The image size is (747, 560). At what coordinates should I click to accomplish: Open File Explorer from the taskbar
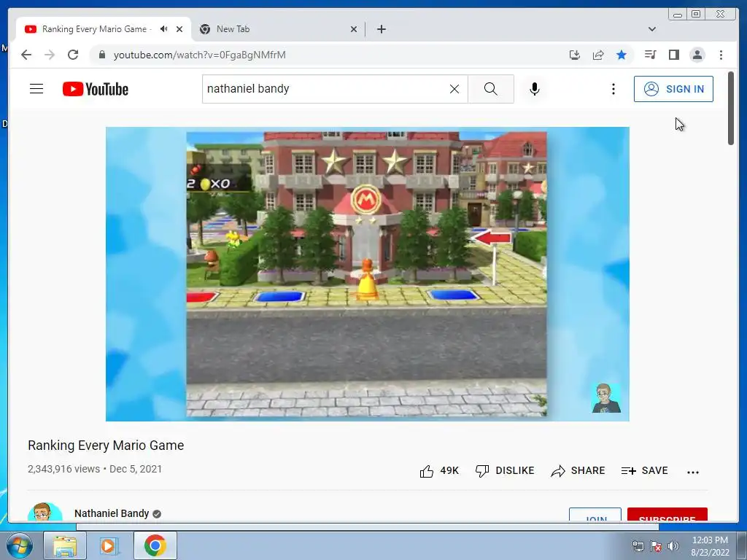[x=65, y=545]
